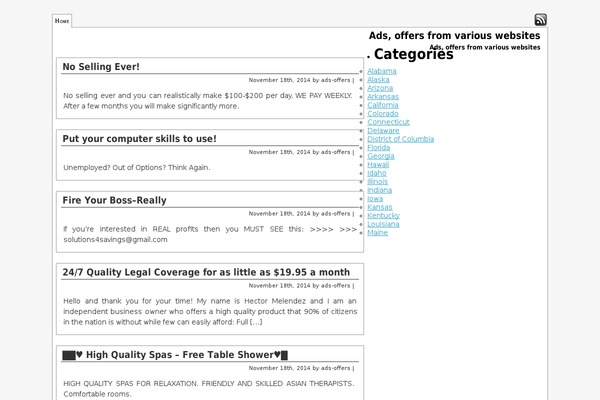Select the Georgia category link
The width and height of the screenshot is (600, 400).
pos(381,156)
